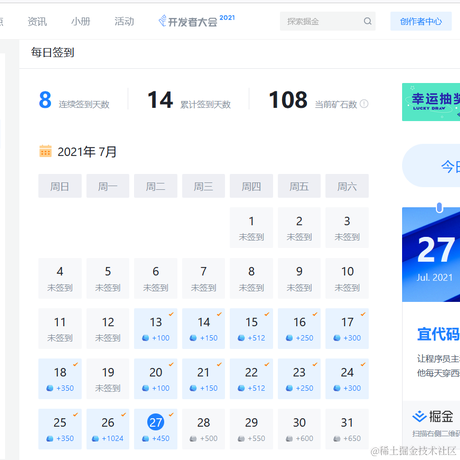Click the 2021年 7月 month label

87,152
